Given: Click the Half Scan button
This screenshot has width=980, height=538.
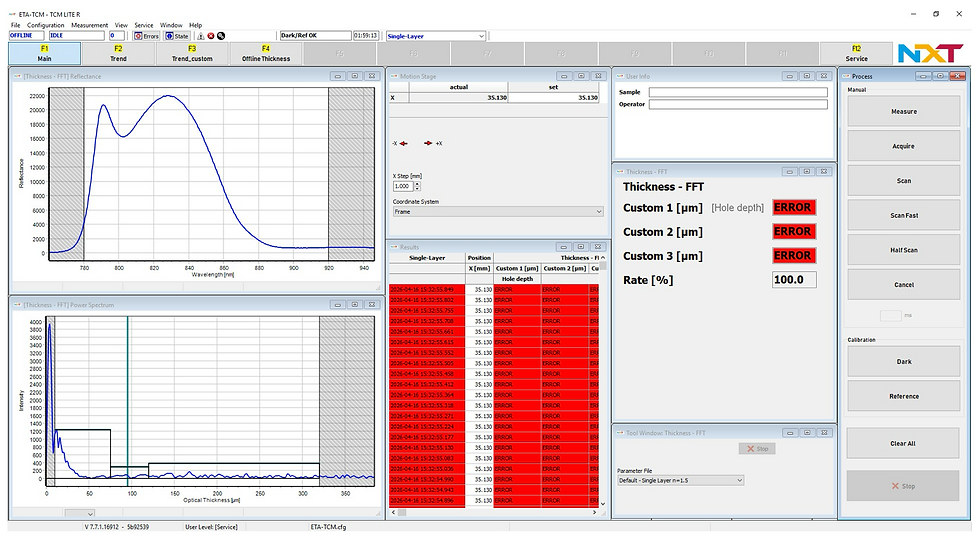Looking at the screenshot, I should click(x=904, y=250).
